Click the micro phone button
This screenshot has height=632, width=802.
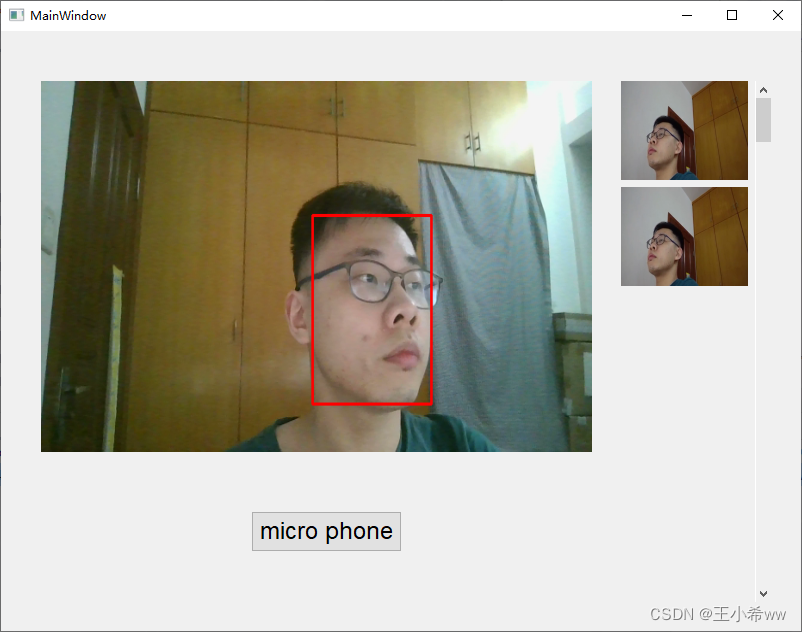click(326, 531)
